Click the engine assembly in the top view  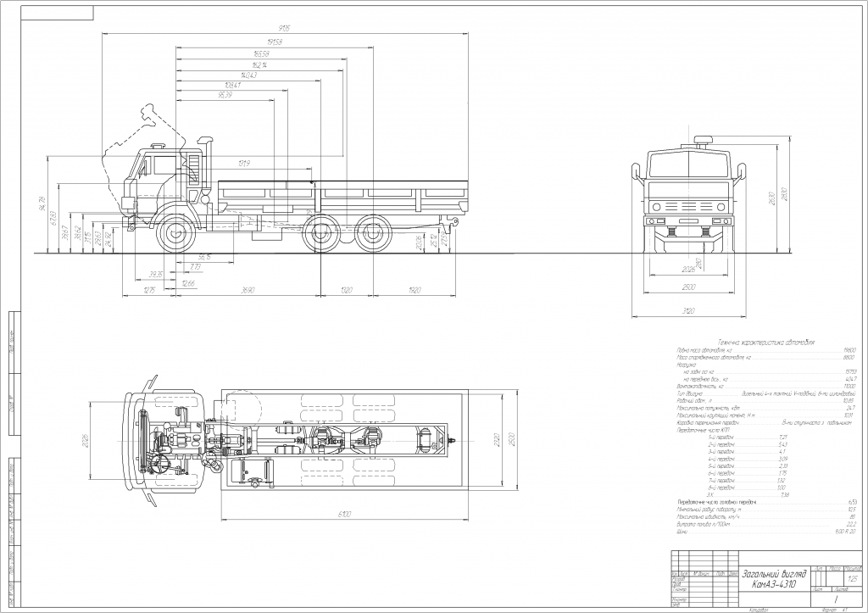click(x=181, y=439)
